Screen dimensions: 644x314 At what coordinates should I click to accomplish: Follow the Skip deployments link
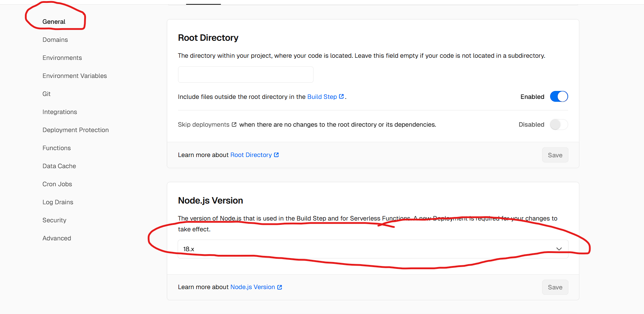pyautogui.click(x=203, y=125)
